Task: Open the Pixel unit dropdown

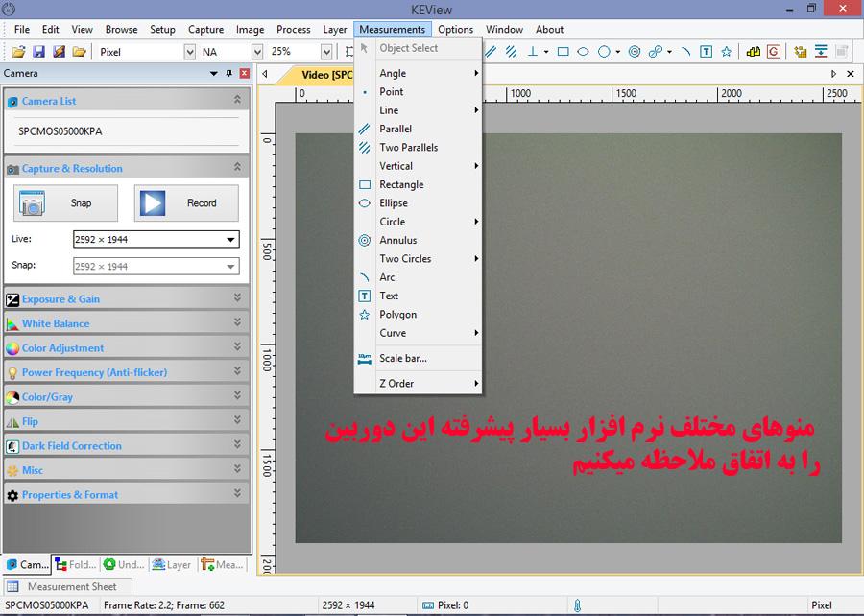Action: coord(189,52)
